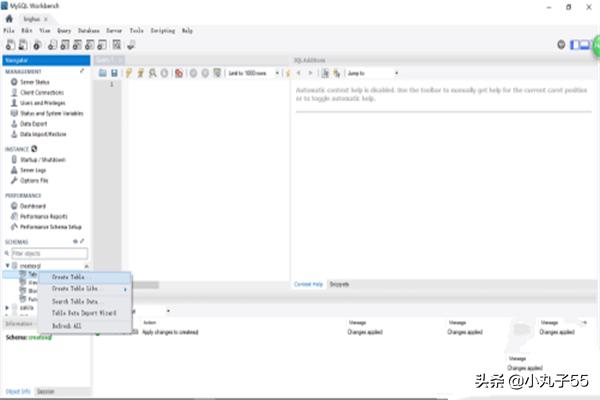Click the search table data toolbar icon
This screenshot has height=400, width=600.
pos(117,45)
